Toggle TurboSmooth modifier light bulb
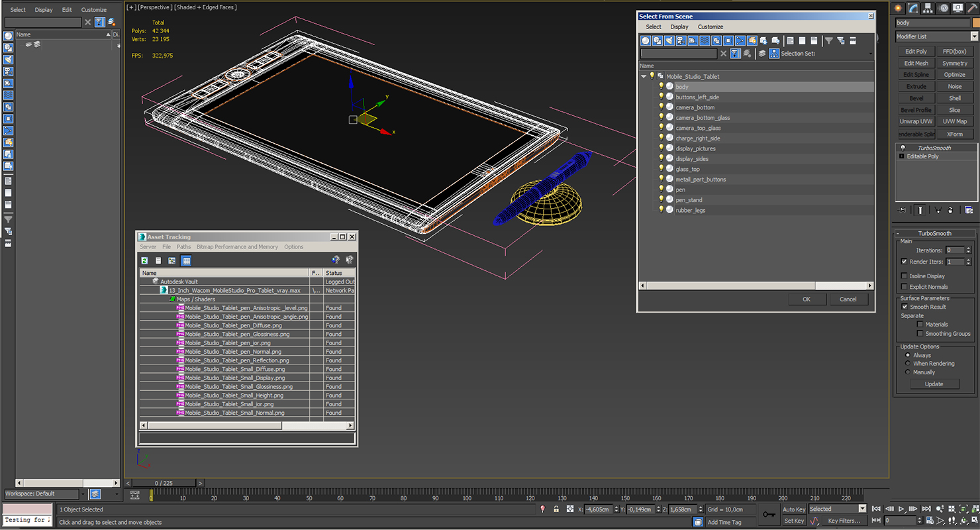Image resolution: width=980 pixels, height=530 pixels. pos(903,148)
